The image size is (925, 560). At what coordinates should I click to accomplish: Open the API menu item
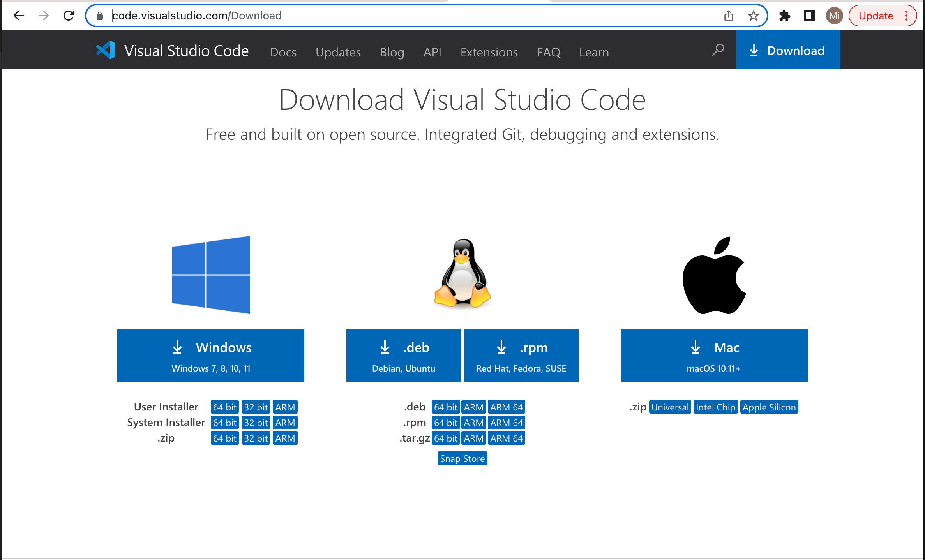[x=432, y=52]
